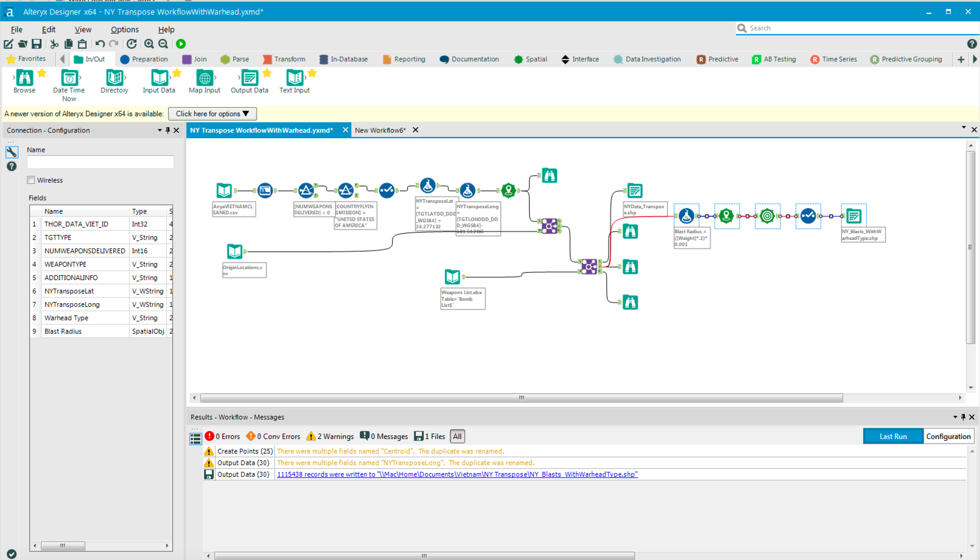980x560 pixels.
Task: Click the wrench configuration icon in side panel
Action: [11, 152]
